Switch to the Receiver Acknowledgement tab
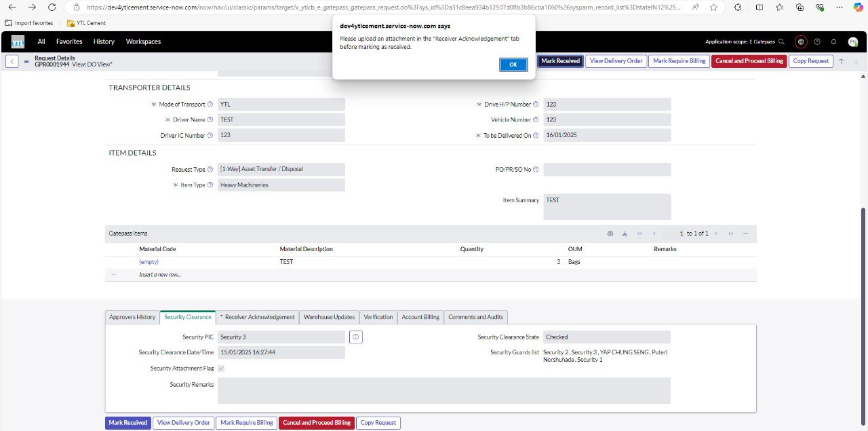Image resolution: width=868 pixels, height=431 pixels. click(257, 317)
